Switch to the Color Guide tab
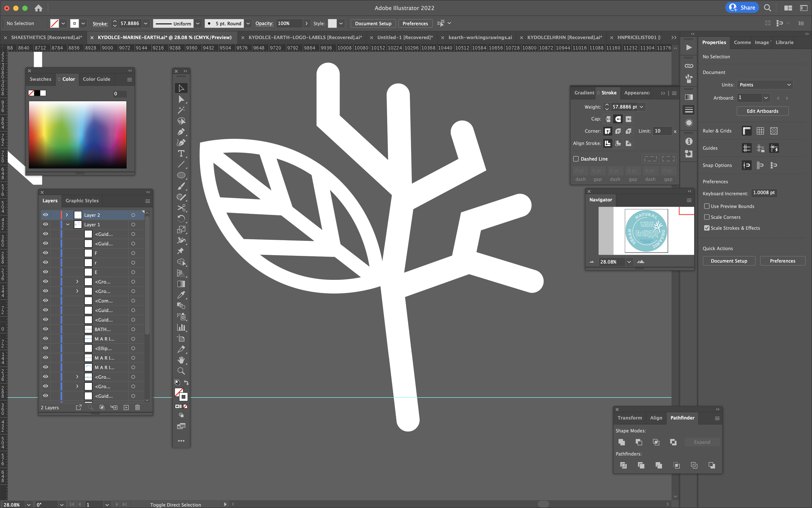The width and height of the screenshot is (812, 508). tap(96, 79)
